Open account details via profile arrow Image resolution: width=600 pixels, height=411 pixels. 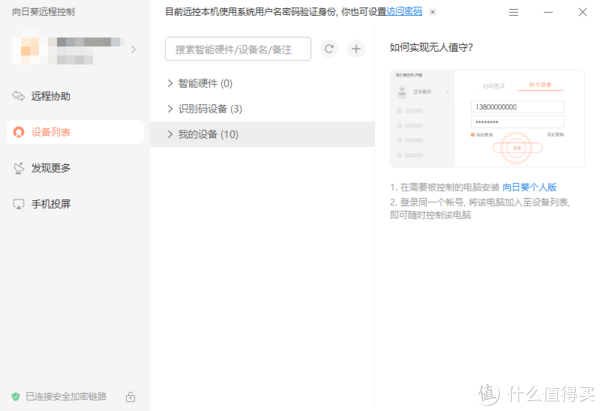click(x=133, y=49)
